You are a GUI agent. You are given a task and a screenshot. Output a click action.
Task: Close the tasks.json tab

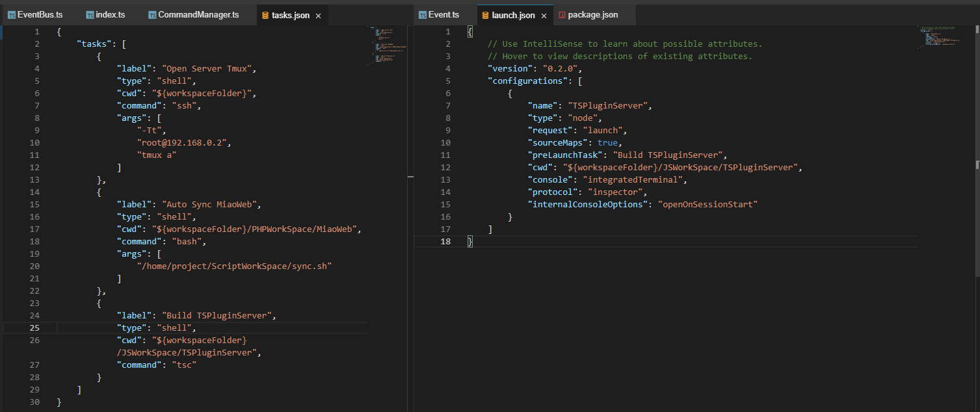[x=318, y=14]
